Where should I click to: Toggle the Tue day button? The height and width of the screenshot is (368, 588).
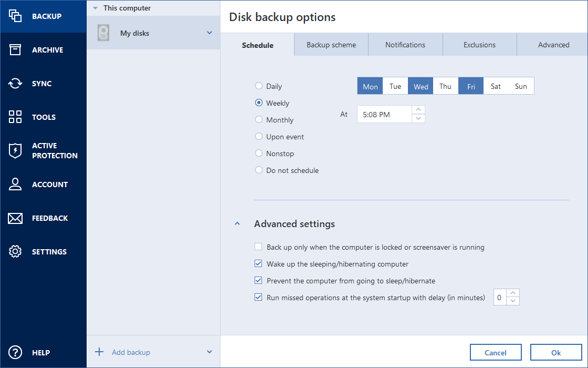395,86
